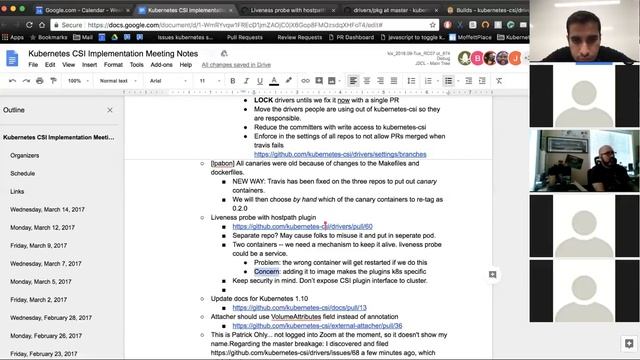
Task: Insert an image from the toolbar
Action: coord(332,81)
